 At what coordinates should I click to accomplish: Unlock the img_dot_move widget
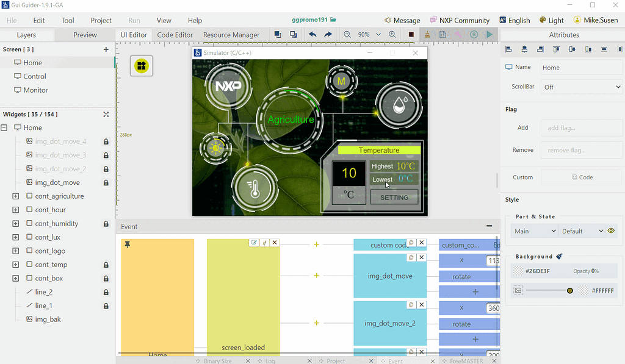106,182
